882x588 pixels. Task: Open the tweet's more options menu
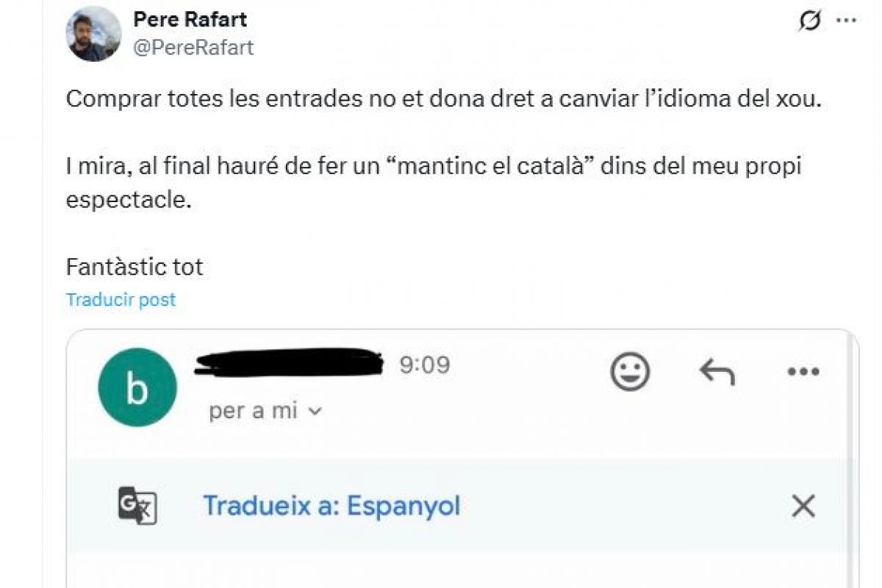click(846, 22)
